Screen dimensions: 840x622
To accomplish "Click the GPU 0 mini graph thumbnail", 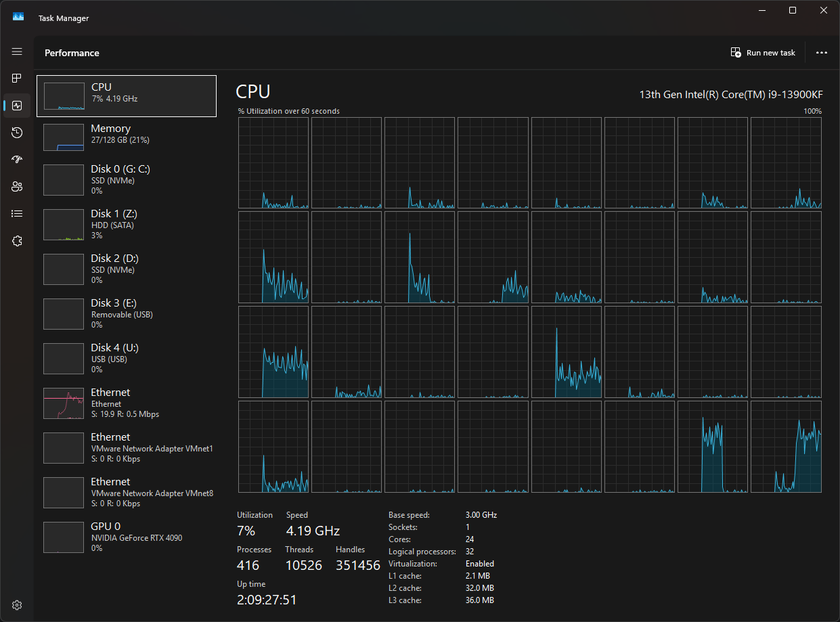I will (64, 537).
